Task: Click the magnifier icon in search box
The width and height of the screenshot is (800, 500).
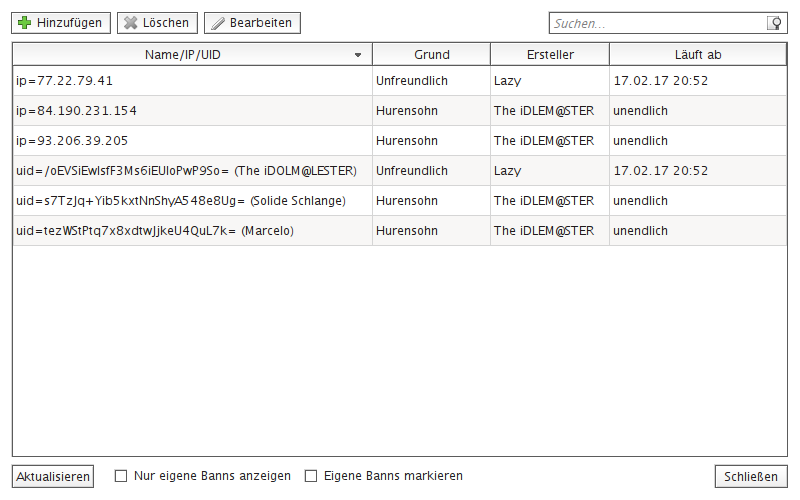Action: point(774,23)
